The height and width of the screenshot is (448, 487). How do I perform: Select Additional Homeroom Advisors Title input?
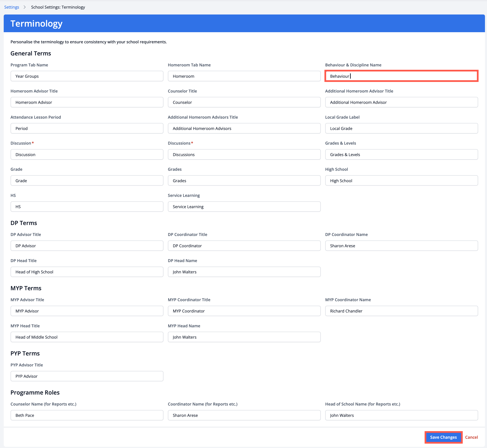click(x=244, y=128)
